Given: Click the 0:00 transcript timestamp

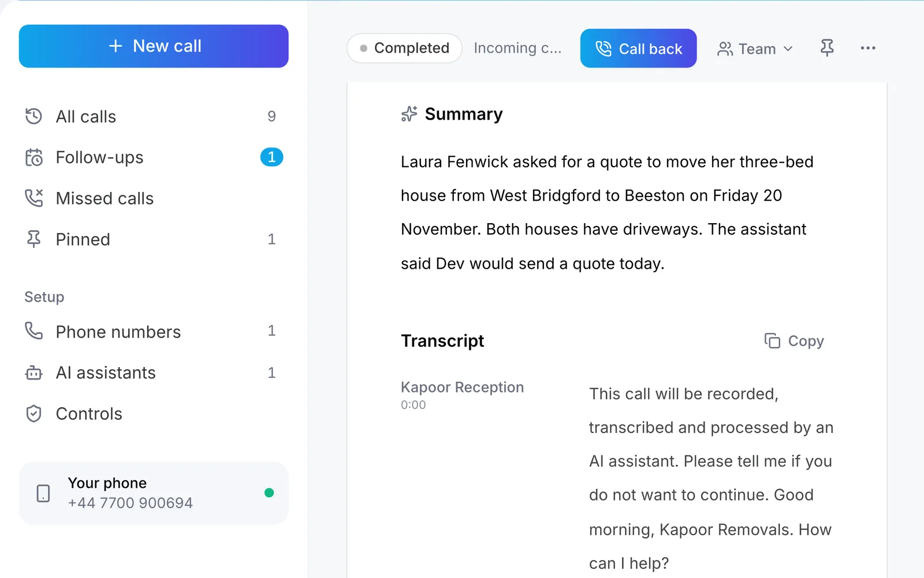Looking at the screenshot, I should (x=413, y=405).
